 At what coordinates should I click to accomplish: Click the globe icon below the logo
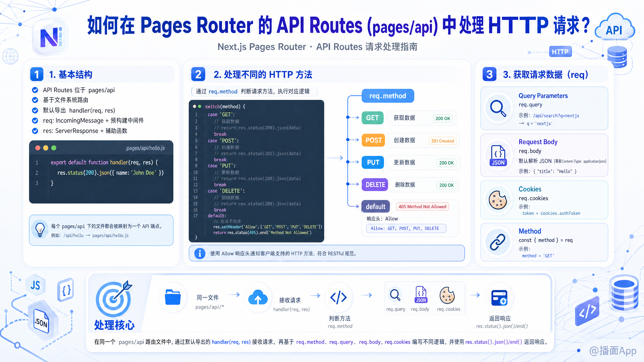coord(10,56)
